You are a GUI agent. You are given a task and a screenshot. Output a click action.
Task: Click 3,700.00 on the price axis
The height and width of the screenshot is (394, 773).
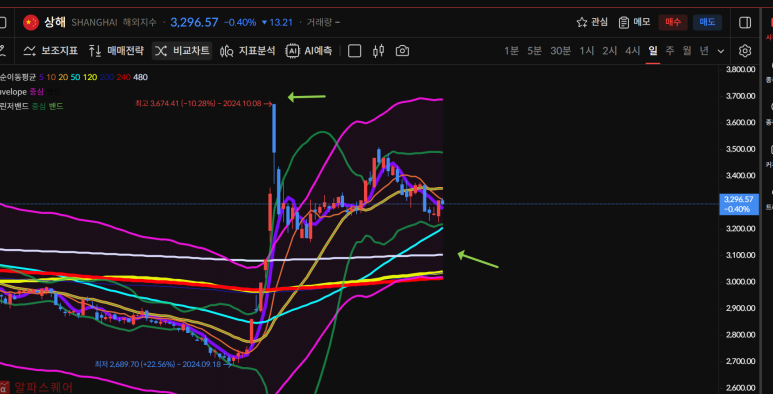click(741, 96)
